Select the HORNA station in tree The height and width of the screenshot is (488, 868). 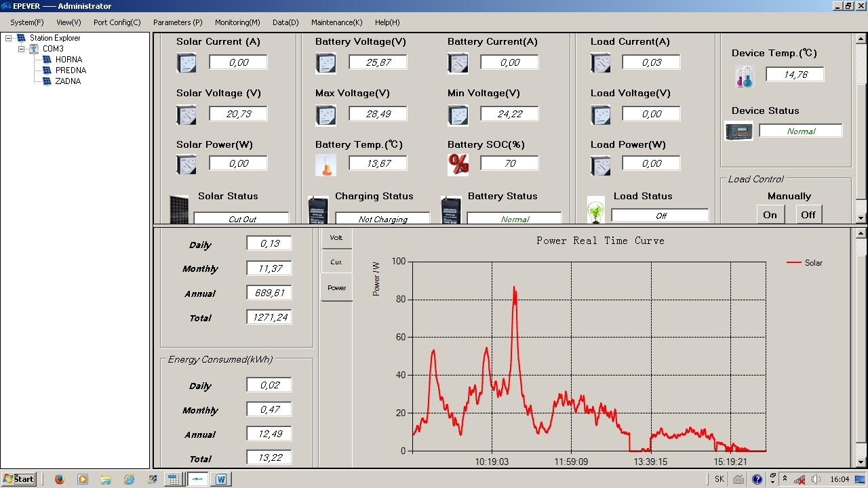pos(68,60)
